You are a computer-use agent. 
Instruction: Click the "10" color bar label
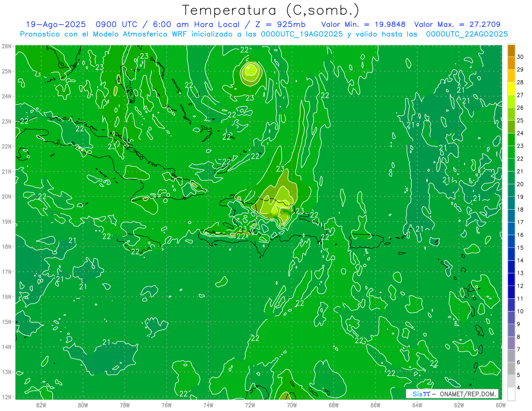520,311
